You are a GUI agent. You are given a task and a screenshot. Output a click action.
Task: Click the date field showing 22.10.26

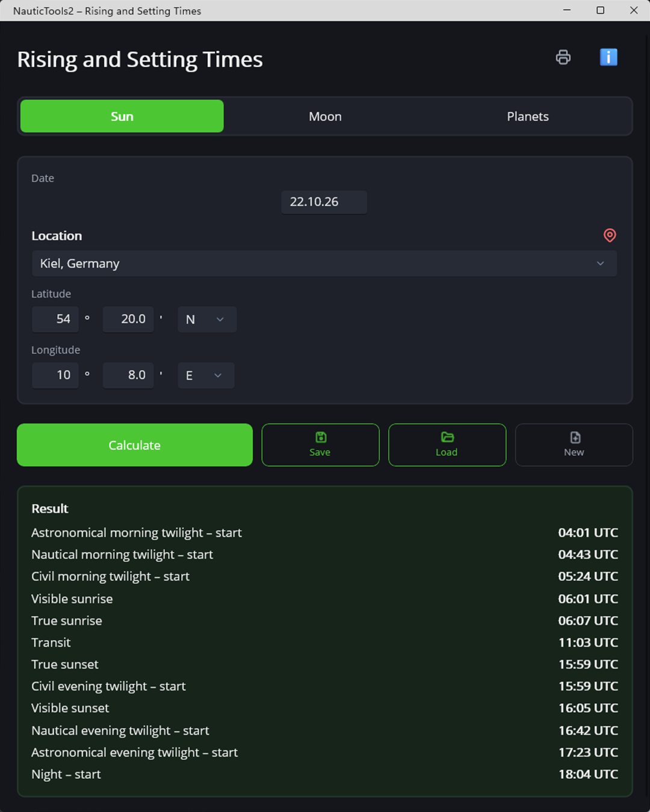tap(324, 202)
